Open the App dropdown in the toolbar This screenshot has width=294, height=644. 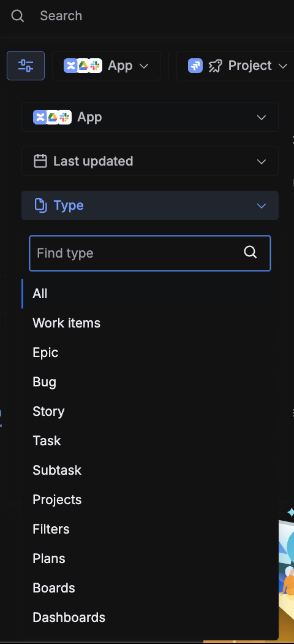pyautogui.click(x=107, y=65)
